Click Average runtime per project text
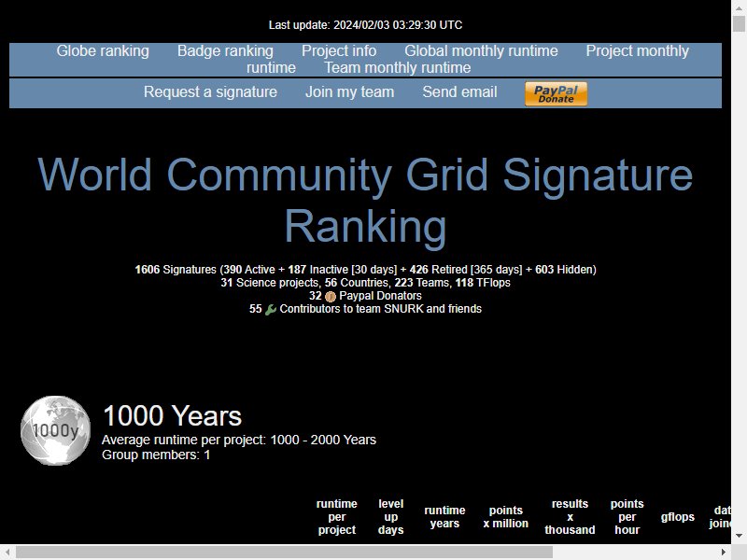 239,440
